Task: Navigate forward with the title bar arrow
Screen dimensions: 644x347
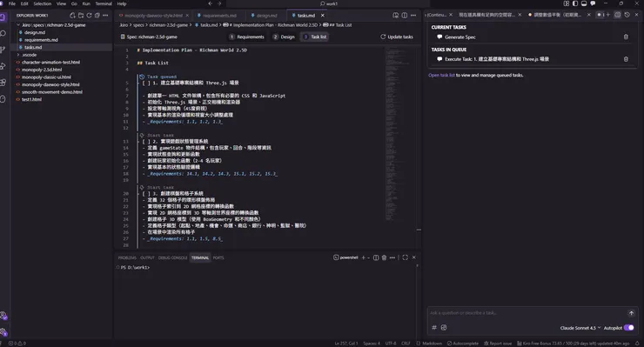Action: tap(219, 3)
